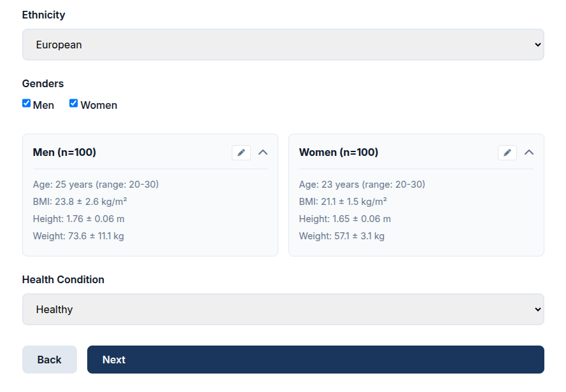Click the pencil edit icon on Women card
566x392 pixels.
[x=507, y=153]
